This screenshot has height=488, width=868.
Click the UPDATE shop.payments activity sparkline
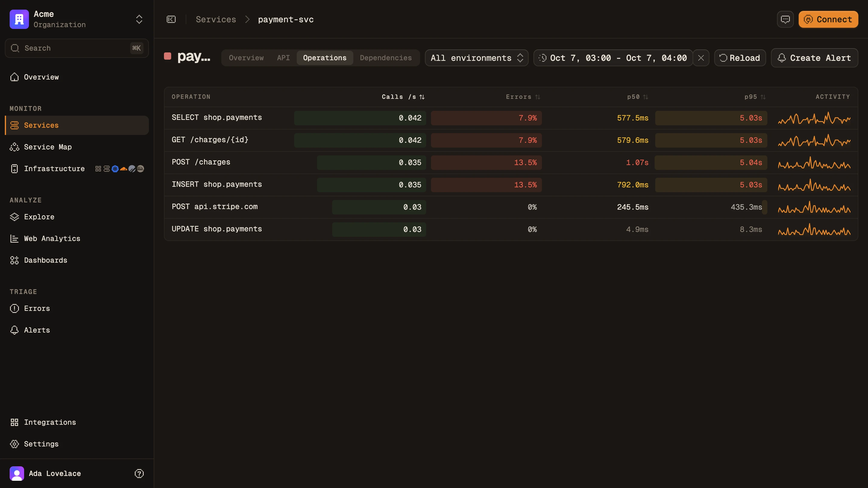[x=814, y=229]
